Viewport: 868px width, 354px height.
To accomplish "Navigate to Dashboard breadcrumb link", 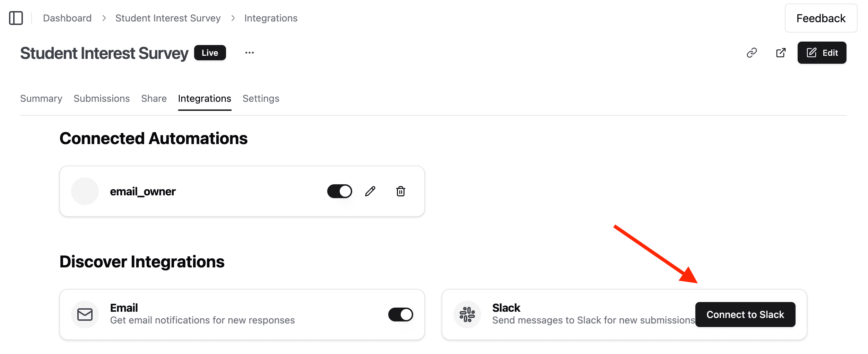I will click(67, 18).
